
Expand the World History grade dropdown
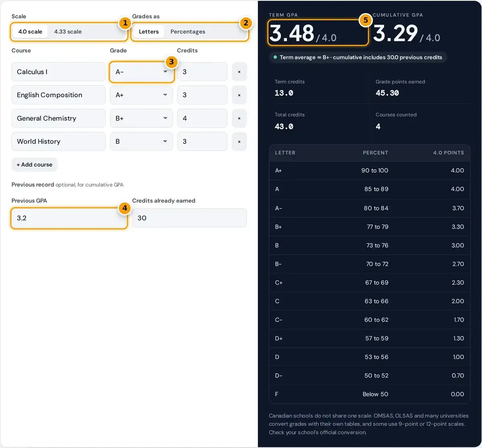pos(141,142)
